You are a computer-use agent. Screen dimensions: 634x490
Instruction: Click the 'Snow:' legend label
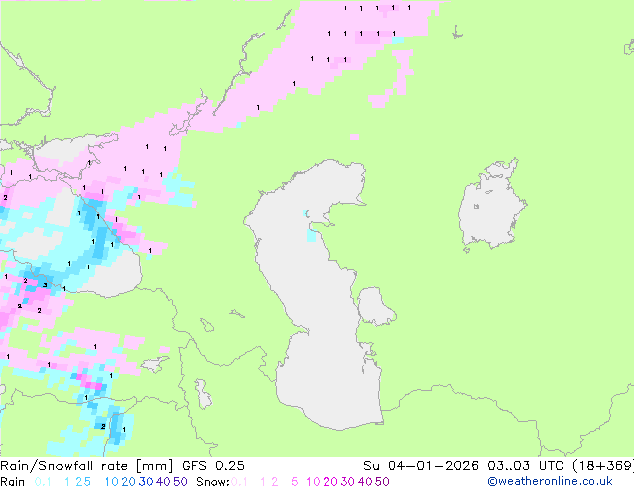tap(213, 482)
